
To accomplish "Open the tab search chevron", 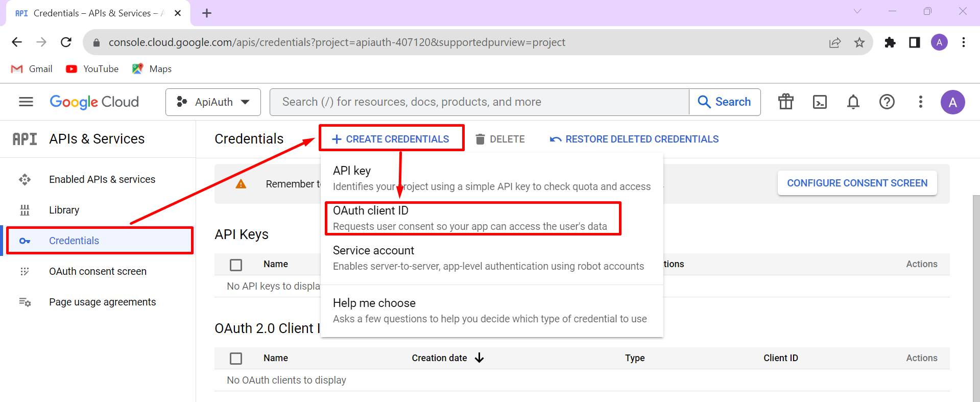I will click(x=857, y=11).
